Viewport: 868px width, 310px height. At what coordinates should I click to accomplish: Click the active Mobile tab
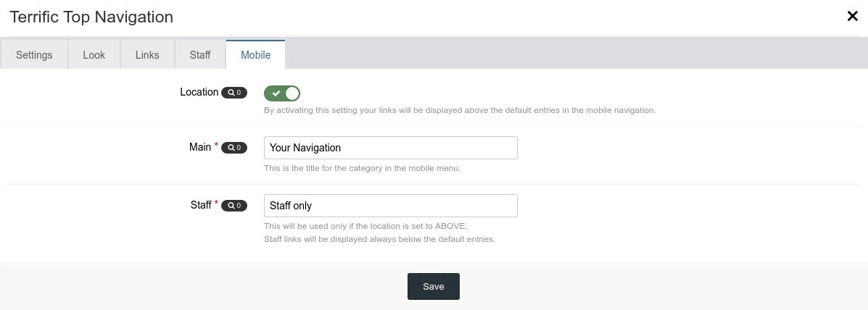point(255,55)
